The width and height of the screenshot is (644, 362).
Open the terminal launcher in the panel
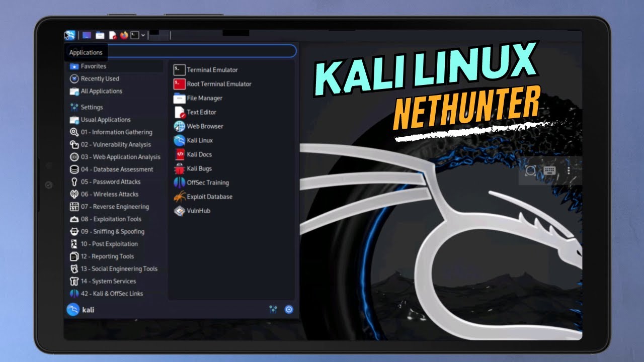[x=135, y=35]
